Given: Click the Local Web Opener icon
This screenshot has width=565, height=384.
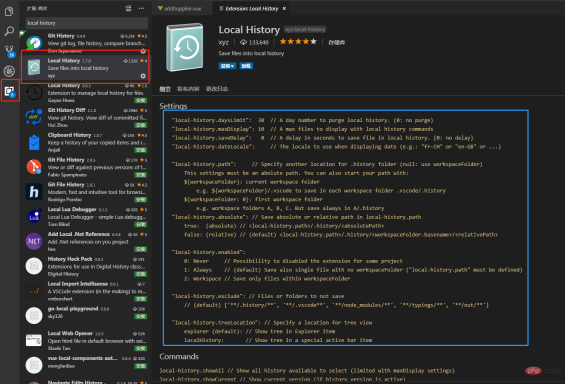Looking at the screenshot, I should coord(34,340).
